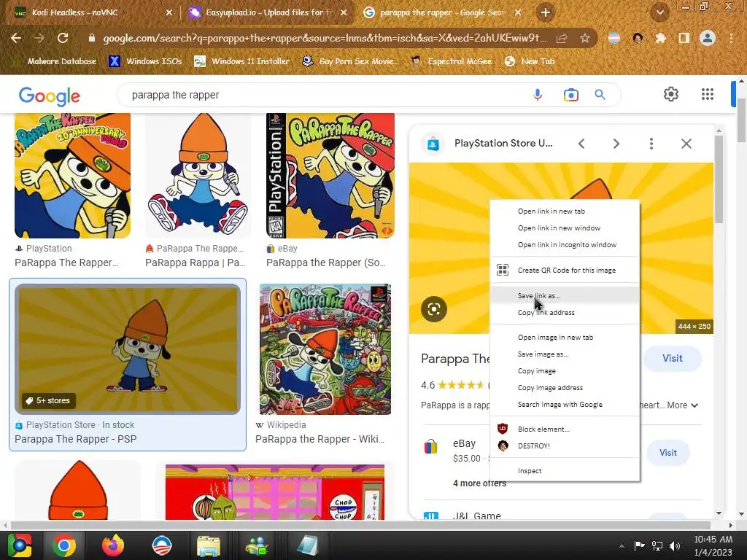Open the Google apps grid
The height and width of the screenshot is (560, 747).
tap(708, 94)
